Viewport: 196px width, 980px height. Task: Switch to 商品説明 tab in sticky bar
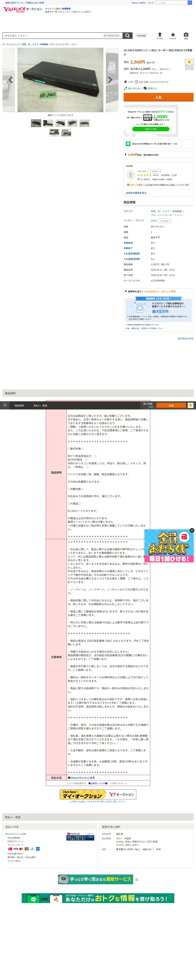click(x=19, y=406)
